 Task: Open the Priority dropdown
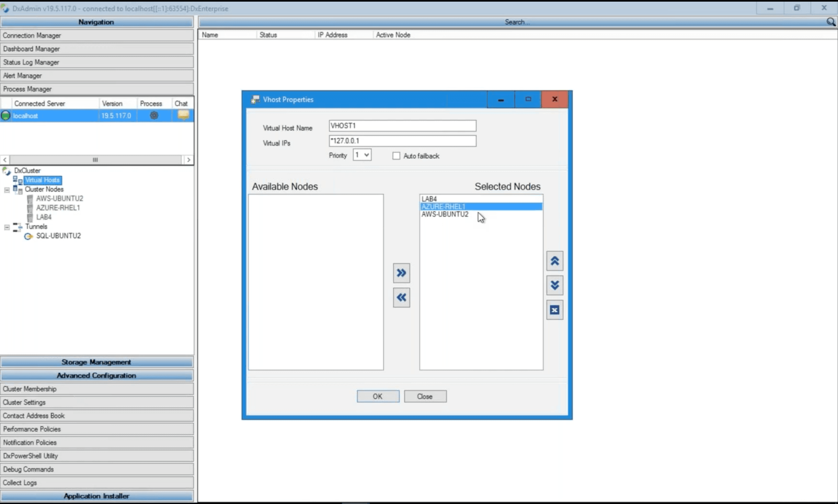pyautogui.click(x=362, y=155)
